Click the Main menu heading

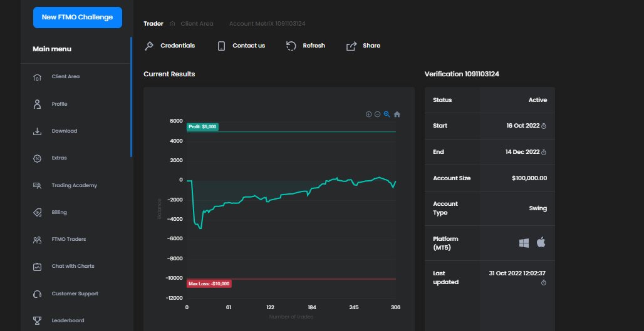click(x=52, y=49)
